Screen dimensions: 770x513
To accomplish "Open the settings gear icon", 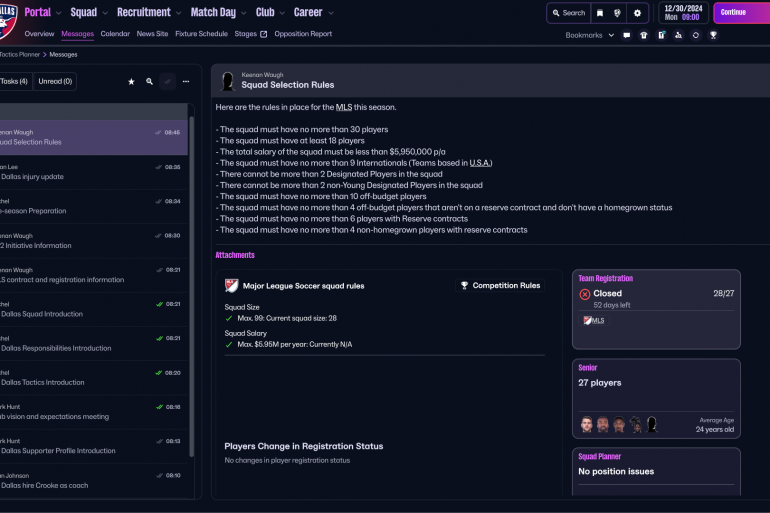I will (x=638, y=13).
